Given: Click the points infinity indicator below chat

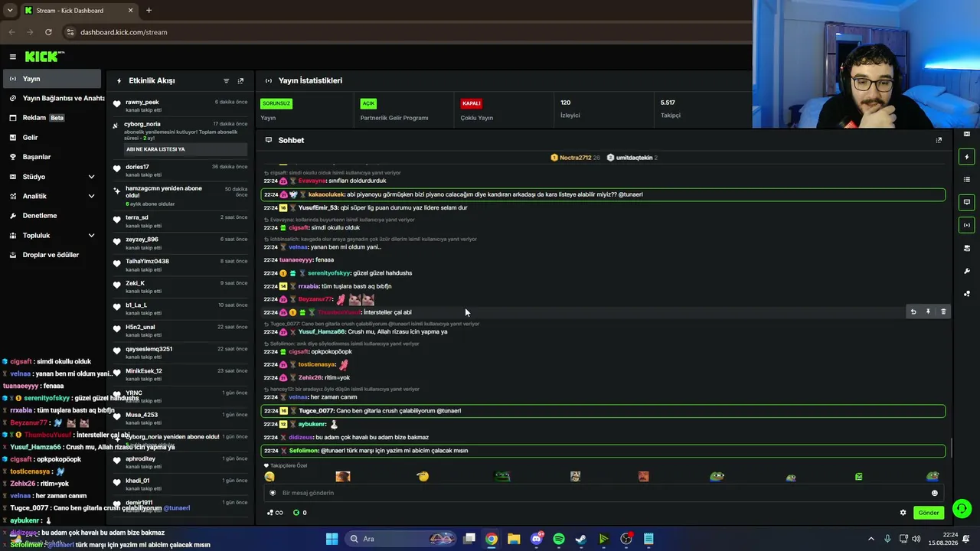Looking at the screenshot, I should coord(276,513).
